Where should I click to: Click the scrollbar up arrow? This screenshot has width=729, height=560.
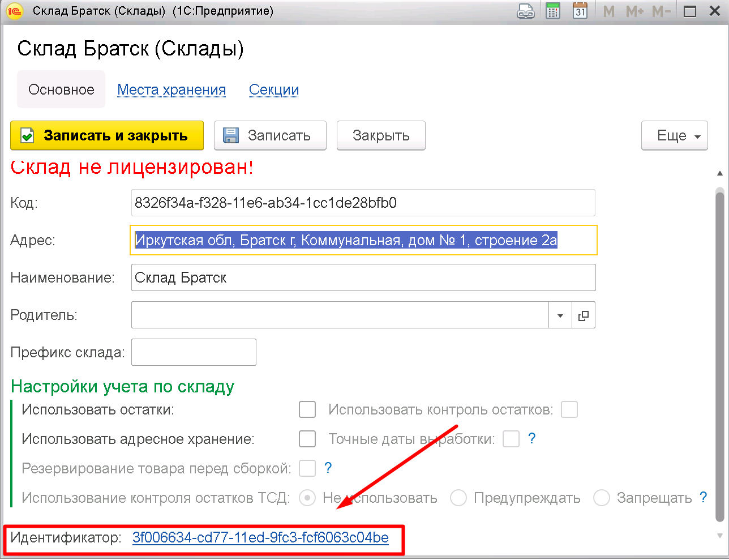(720, 173)
